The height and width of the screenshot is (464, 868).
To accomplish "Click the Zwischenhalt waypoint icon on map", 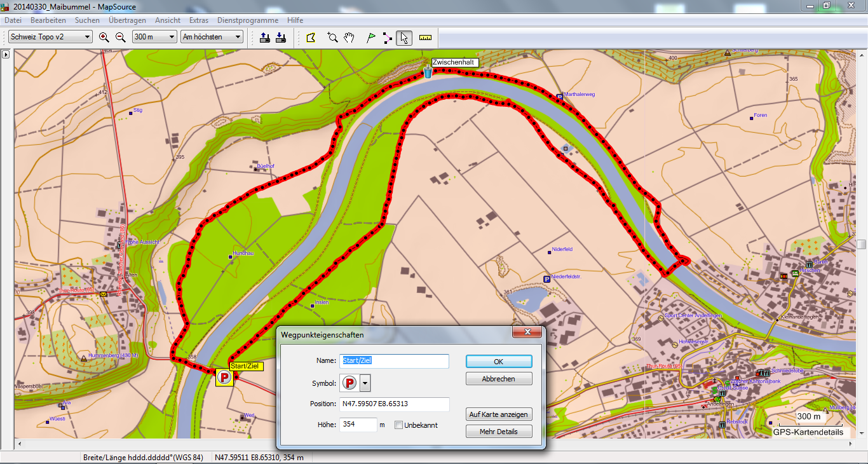I will tap(428, 72).
